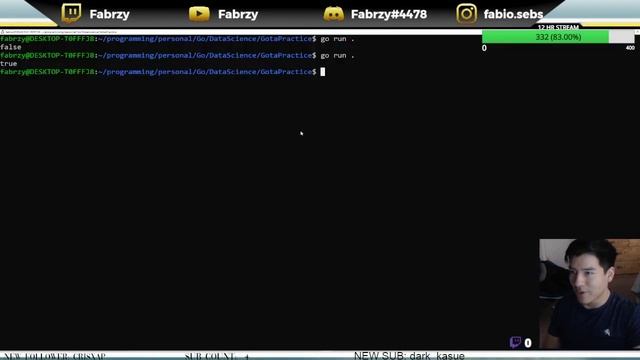The image size is (640, 360).
Task: Click the purple Twitch icon near webcam
Action: [515, 342]
